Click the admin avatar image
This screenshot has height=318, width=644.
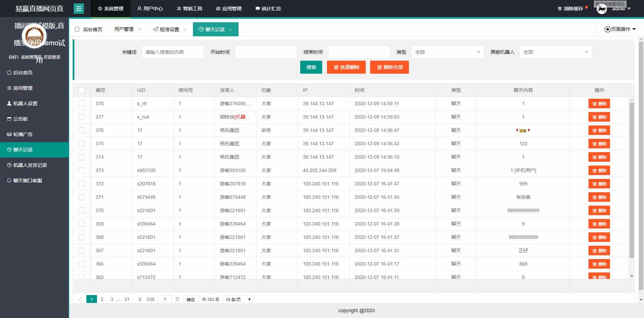pos(602,9)
